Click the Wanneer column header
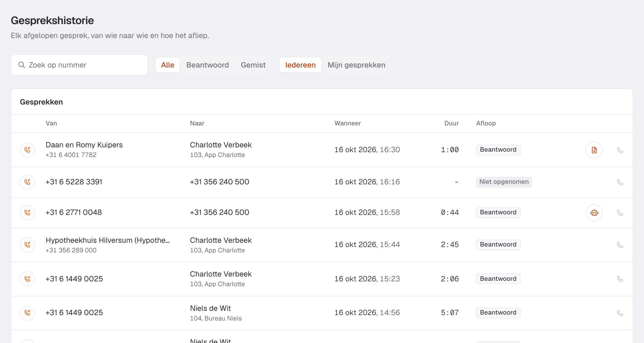This screenshot has height=343, width=644. (x=347, y=123)
